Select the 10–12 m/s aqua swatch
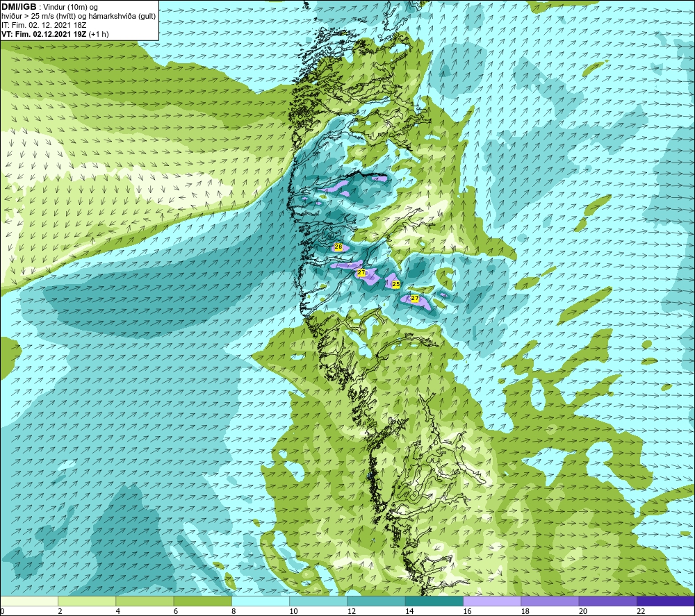 318,601
